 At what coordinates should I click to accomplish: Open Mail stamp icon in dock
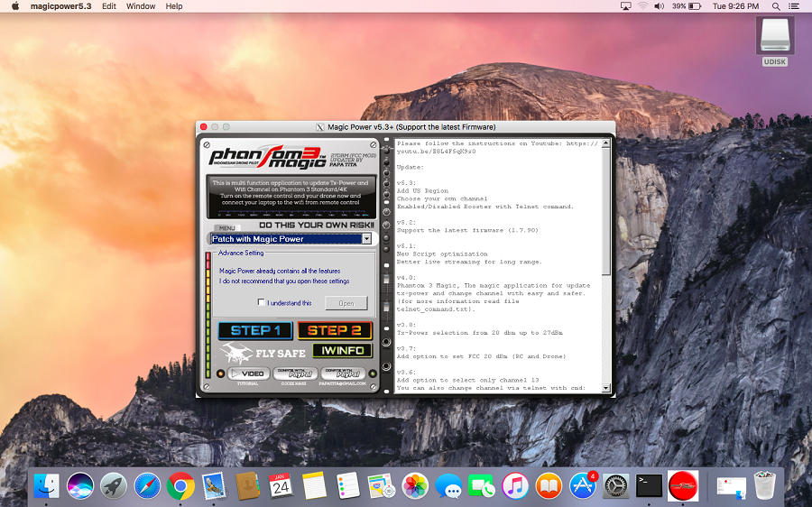click(x=213, y=486)
